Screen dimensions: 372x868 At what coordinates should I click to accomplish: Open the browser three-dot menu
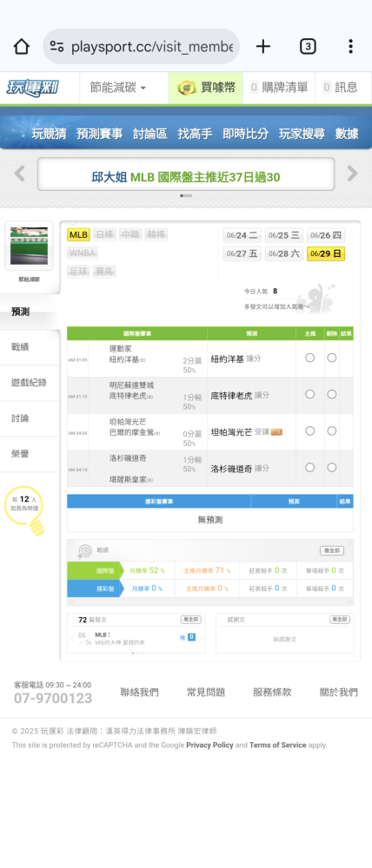(350, 47)
